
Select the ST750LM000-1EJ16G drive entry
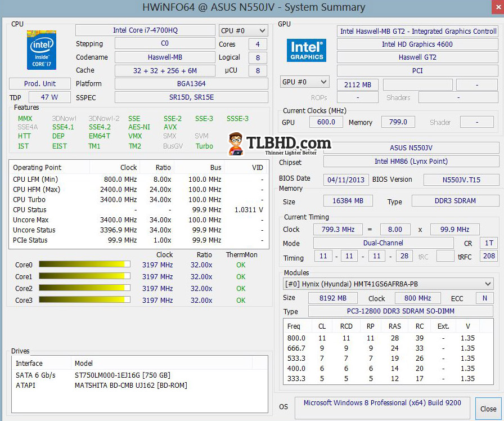tap(139, 375)
